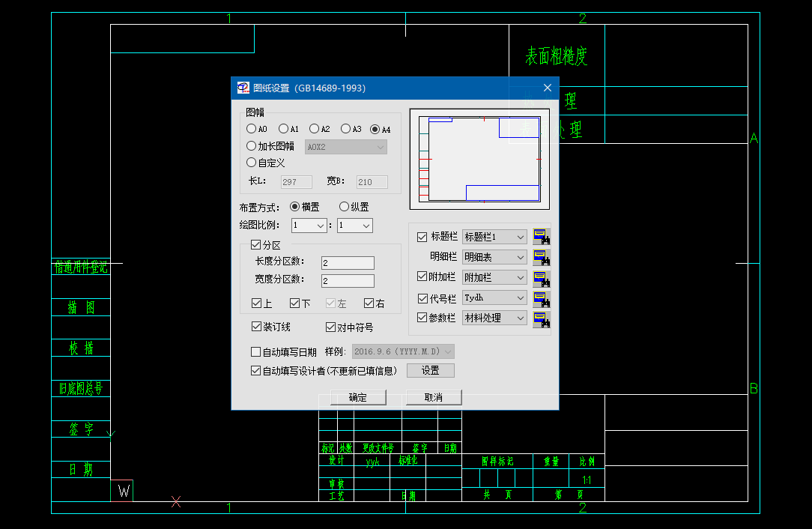Click the 表面粗糙度 text in drawing
Screen dimensions: 812x529
557,56
